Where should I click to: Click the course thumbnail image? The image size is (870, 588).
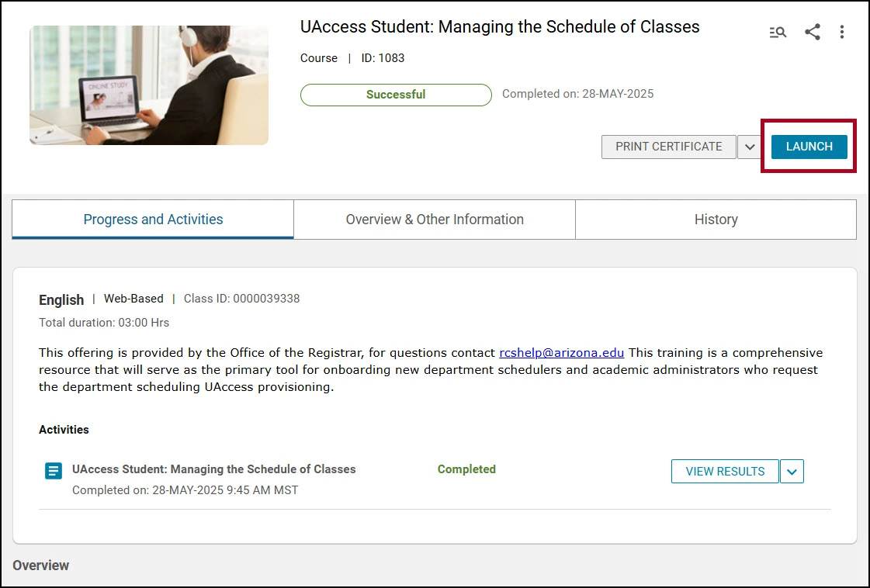[x=149, y=85]
